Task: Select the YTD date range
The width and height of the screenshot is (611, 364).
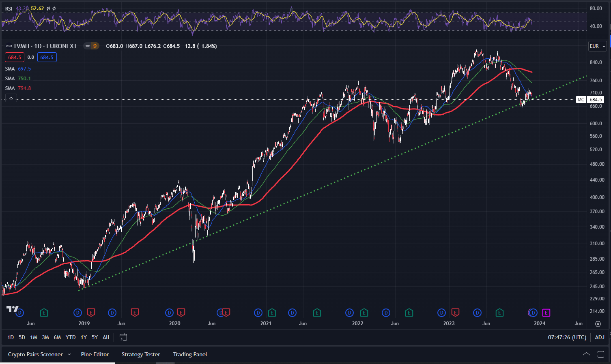Action: point(71,337)
